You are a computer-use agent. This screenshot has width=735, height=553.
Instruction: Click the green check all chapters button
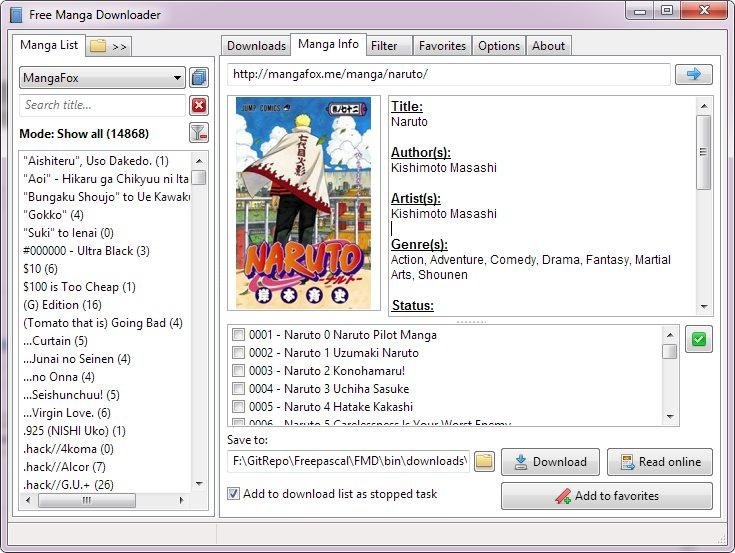pos(698,339)
